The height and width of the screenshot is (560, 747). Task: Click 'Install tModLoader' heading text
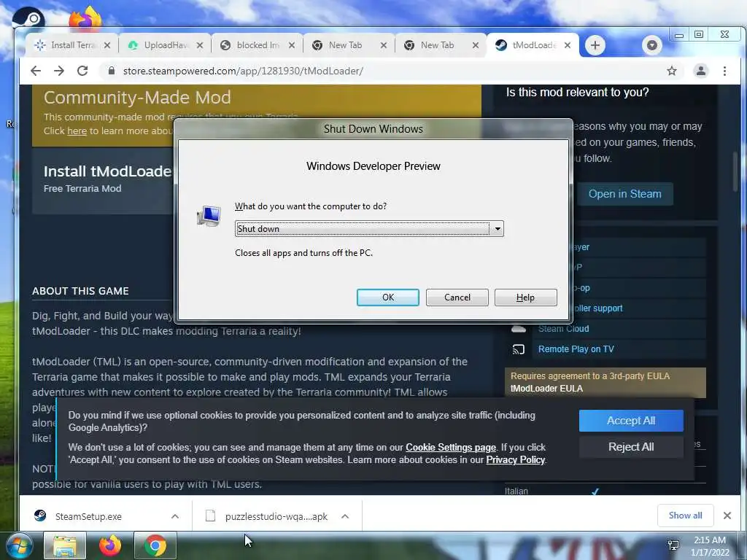point(108,171)
